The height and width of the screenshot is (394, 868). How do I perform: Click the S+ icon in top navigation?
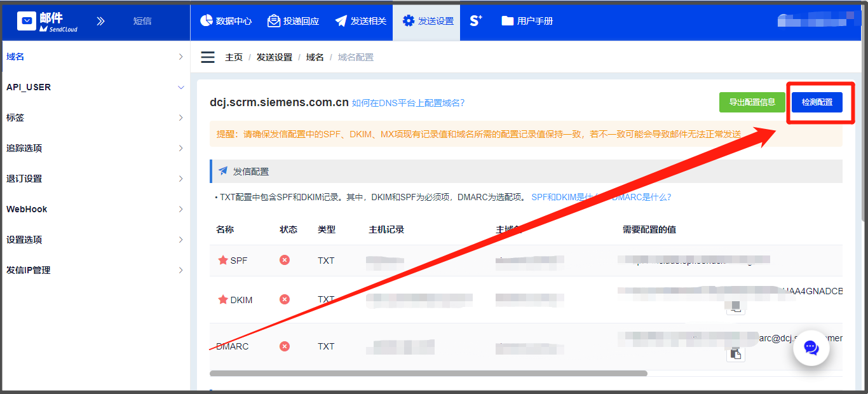475,20
